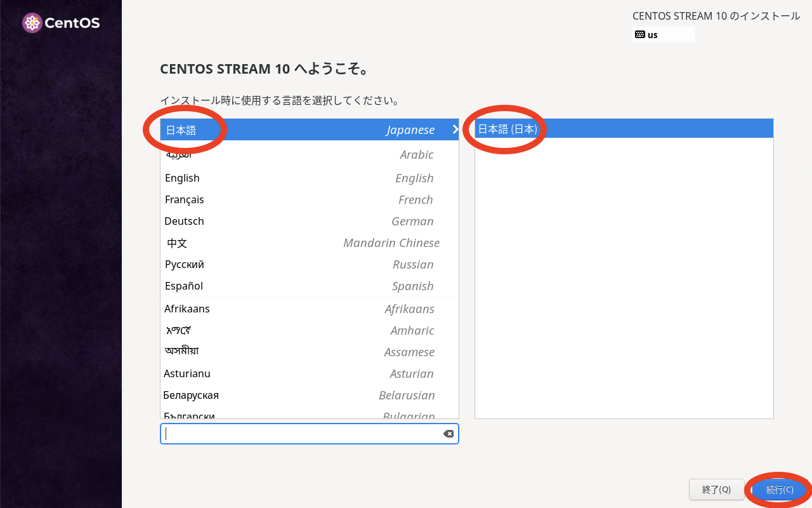
Task: Select Arabic language row
Action: click(x=310, y=154)
